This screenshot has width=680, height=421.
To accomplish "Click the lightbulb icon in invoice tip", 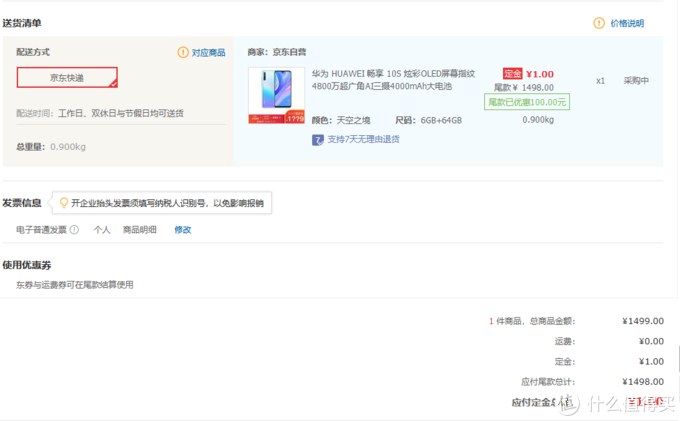I will pos(64,202).
